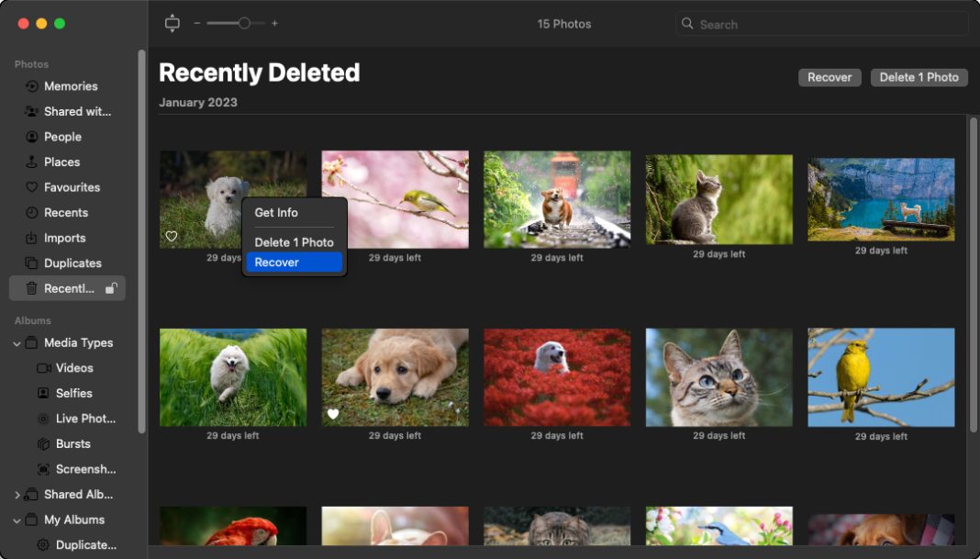980x559 pixels.
Task: Open the Places section
Action: tap(59, 162)
